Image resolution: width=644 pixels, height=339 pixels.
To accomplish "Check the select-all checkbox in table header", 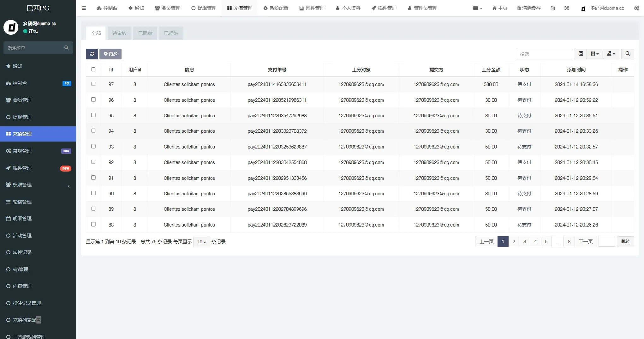I will pos(93,70).
